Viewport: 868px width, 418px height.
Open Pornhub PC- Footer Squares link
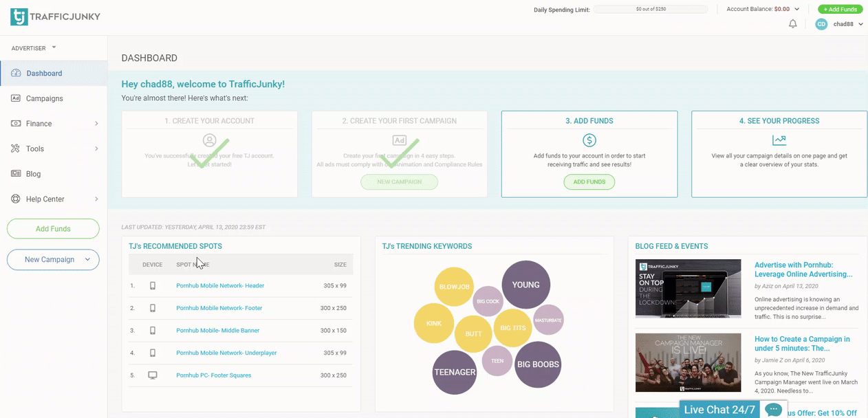pos(214,375)
